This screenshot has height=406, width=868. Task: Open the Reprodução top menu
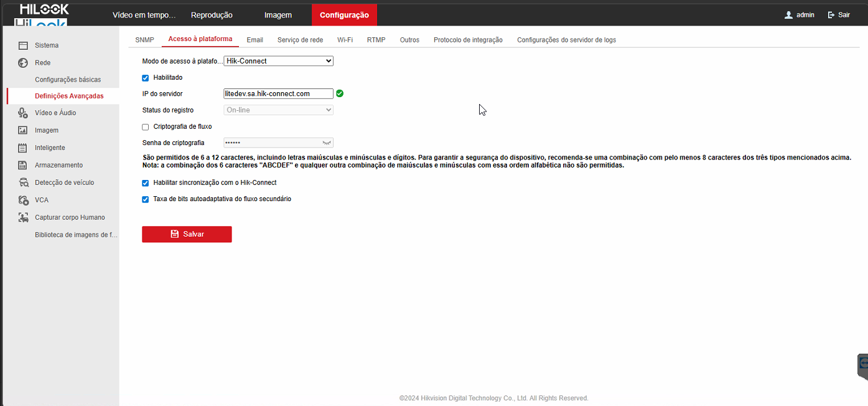(212, 15)
